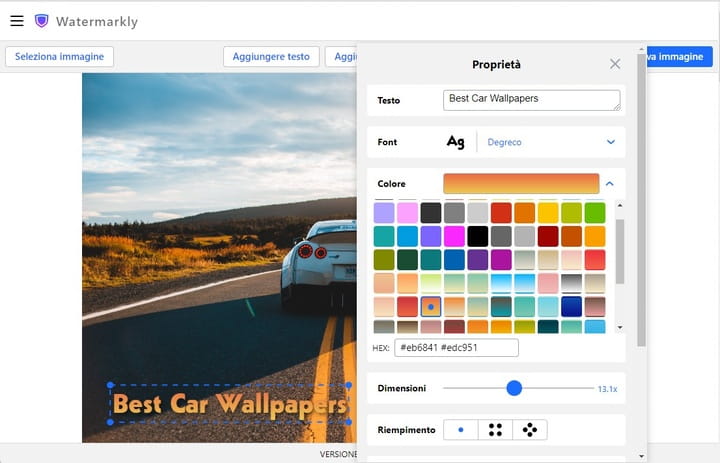The width and height of the screenshot is (720, 463).
Task: Expand the Degreco font dropdown
Action: 611,142
